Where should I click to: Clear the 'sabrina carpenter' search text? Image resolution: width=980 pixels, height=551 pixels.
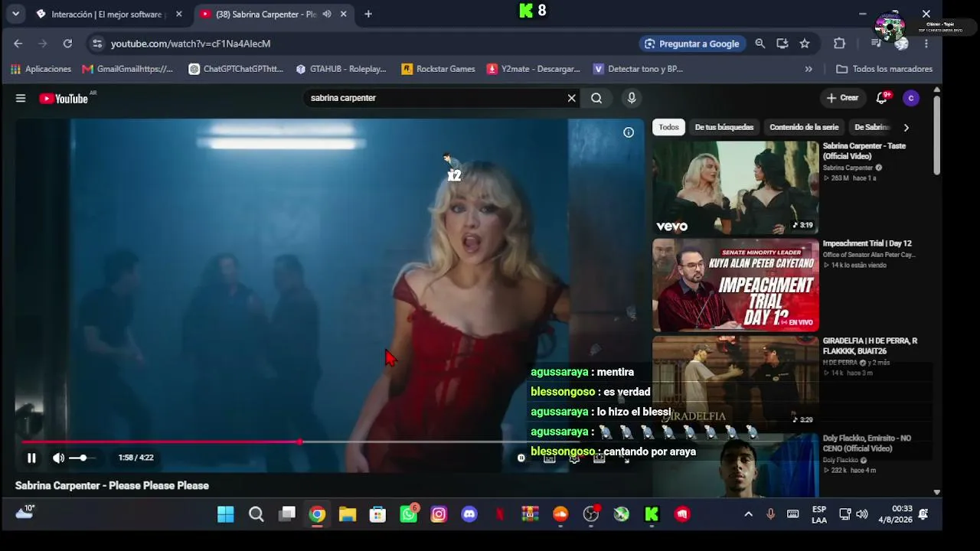(571, 98)
